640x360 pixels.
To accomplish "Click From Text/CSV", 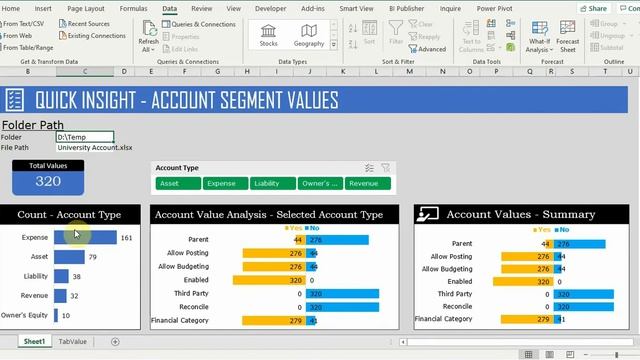I will point(23,24).
